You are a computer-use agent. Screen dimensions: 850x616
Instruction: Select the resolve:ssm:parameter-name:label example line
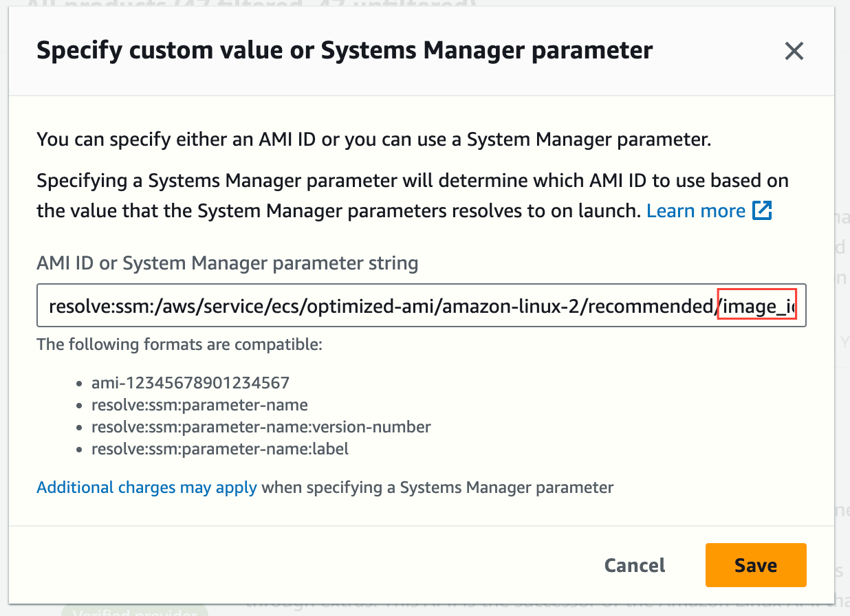pyautogui.click(x=220, y=449)
